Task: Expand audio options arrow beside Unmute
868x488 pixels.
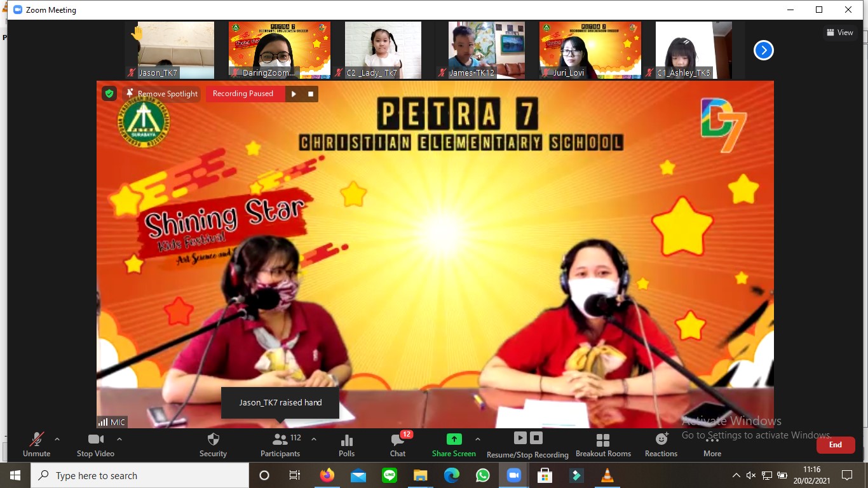Action: tap(57, 439)
